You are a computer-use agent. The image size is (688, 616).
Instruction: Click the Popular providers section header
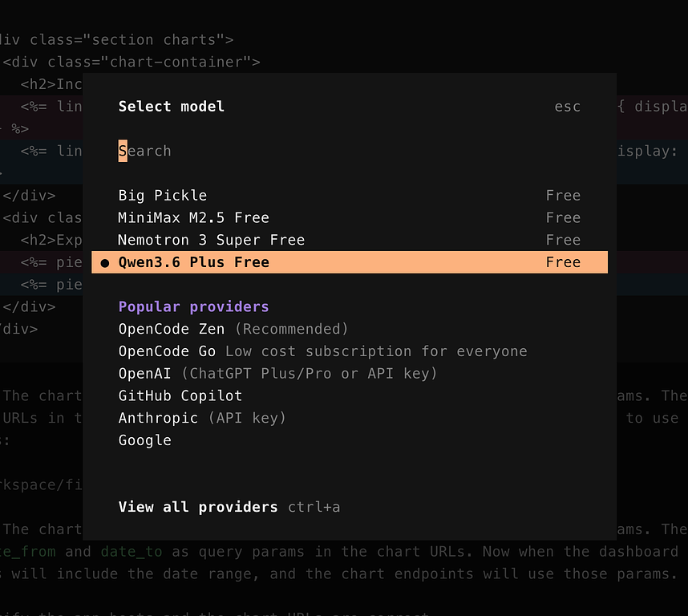click(193, 307)
